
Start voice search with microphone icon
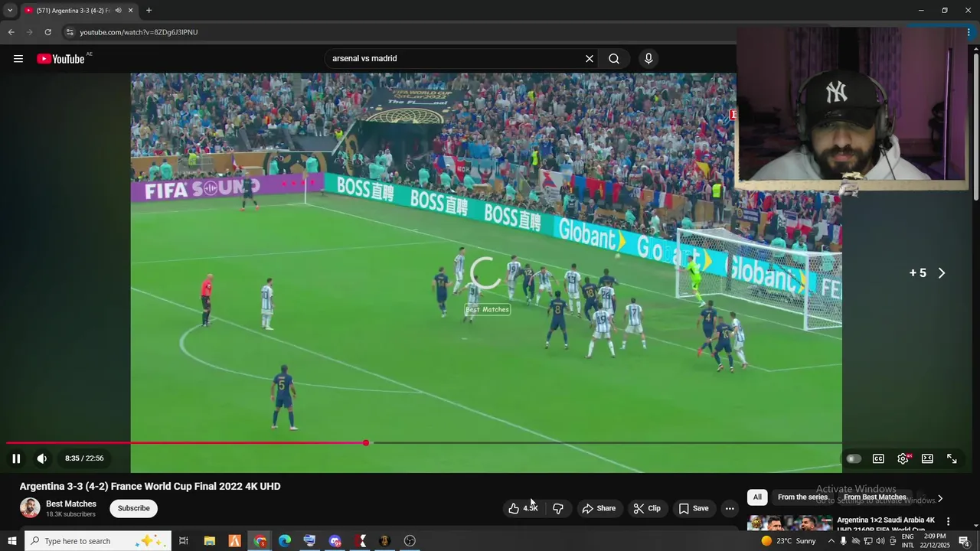648,59
